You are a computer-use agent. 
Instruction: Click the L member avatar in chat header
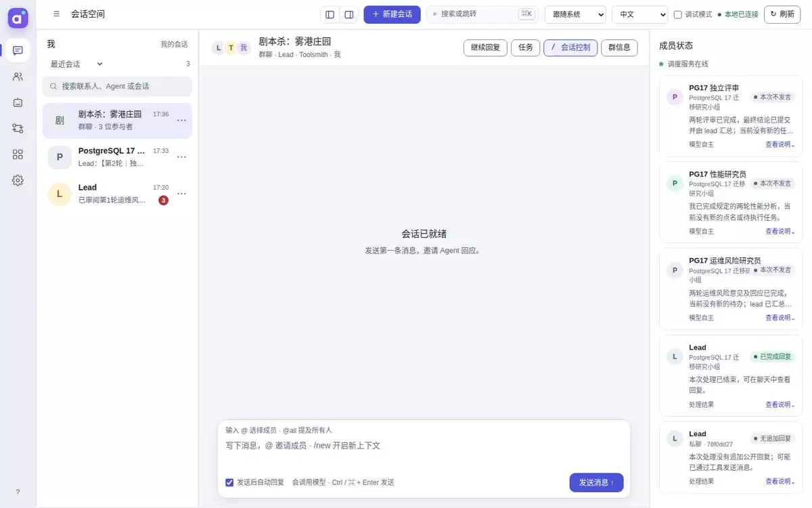click(x=218, y=47)
